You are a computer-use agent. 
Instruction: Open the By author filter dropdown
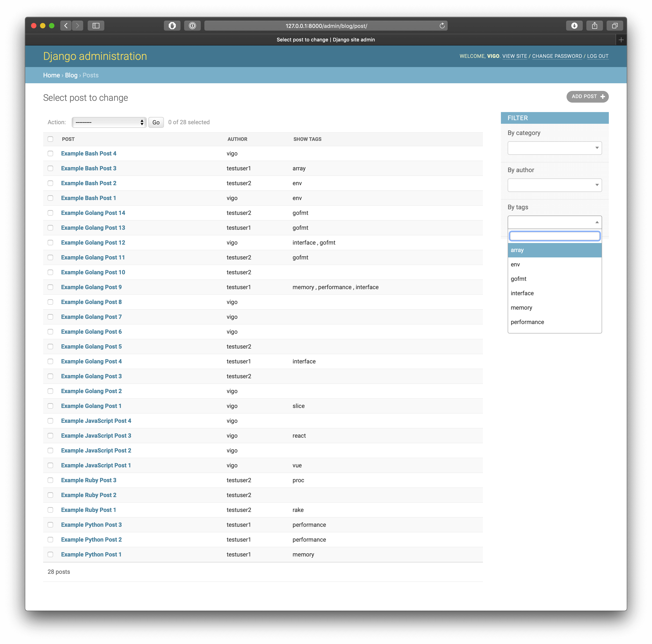click(554, 185)
